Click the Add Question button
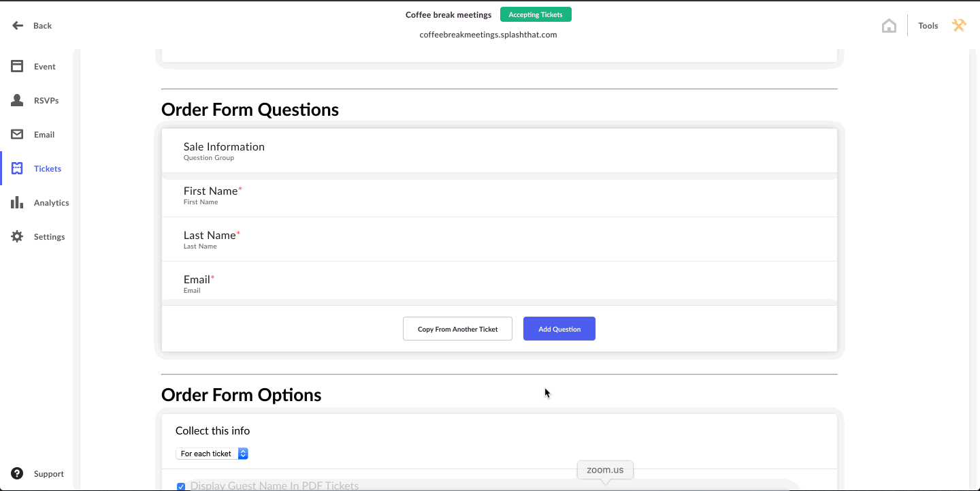980x491 pixels. click(559, 329)
